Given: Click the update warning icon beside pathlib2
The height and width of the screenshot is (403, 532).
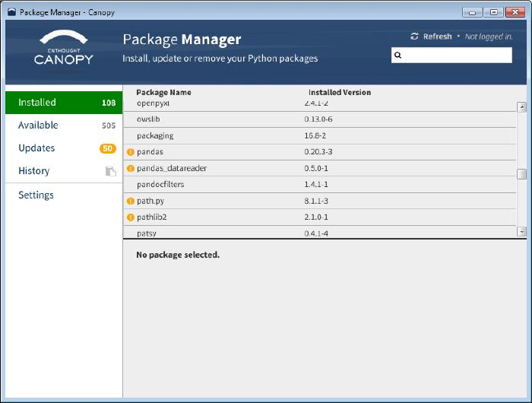Looking at the screenshot, I should 130,217.
